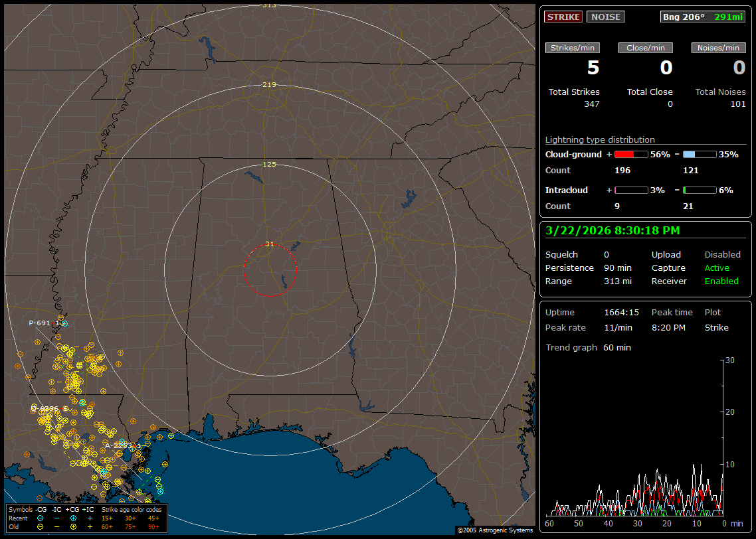Screen dimensions: 756x539
Task: Click the recent -CG symbol in legend
Action: point(41,518)
